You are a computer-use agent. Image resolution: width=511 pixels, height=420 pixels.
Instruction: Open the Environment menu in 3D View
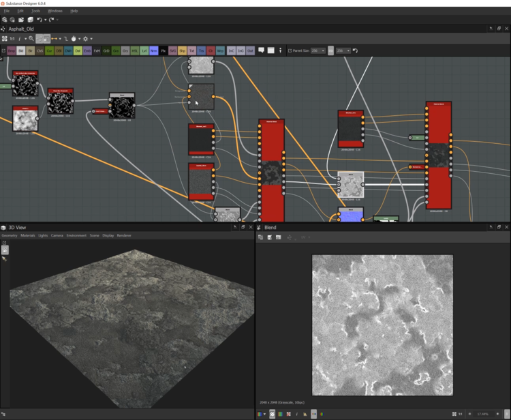tap(76, 235)
